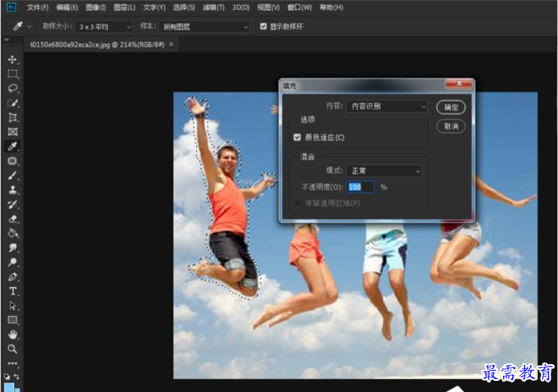
Task: Reset default foreground and background colors
Action: pos(7,377)
